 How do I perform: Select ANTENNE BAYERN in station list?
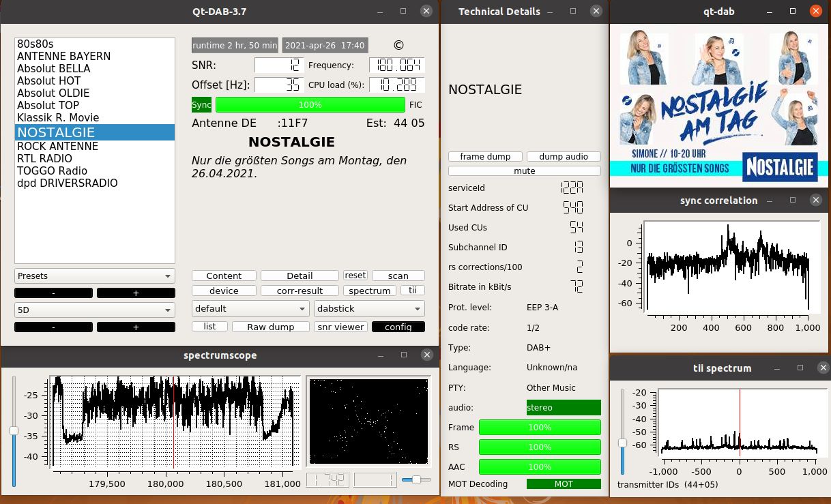95,57
